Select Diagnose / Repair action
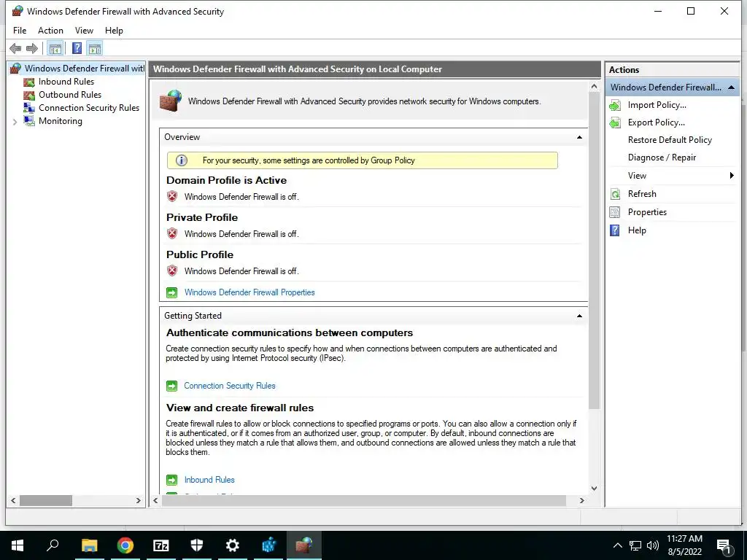The image size is (747, 560). pos(662,157)
